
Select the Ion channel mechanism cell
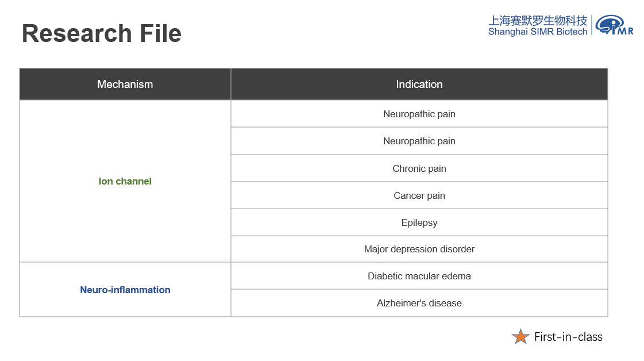coord(125,181)
